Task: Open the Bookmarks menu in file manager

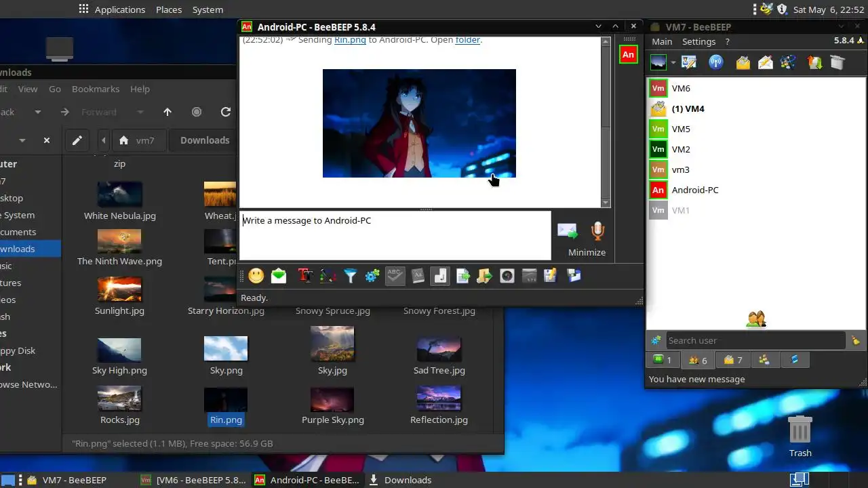Action: click(96, 89)
